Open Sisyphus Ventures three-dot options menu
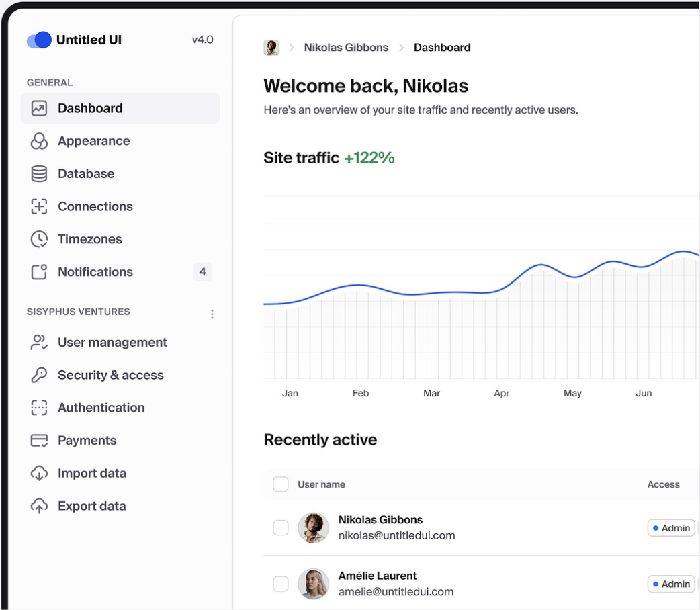This screenshot has width=700, height=610. point(212,314)
